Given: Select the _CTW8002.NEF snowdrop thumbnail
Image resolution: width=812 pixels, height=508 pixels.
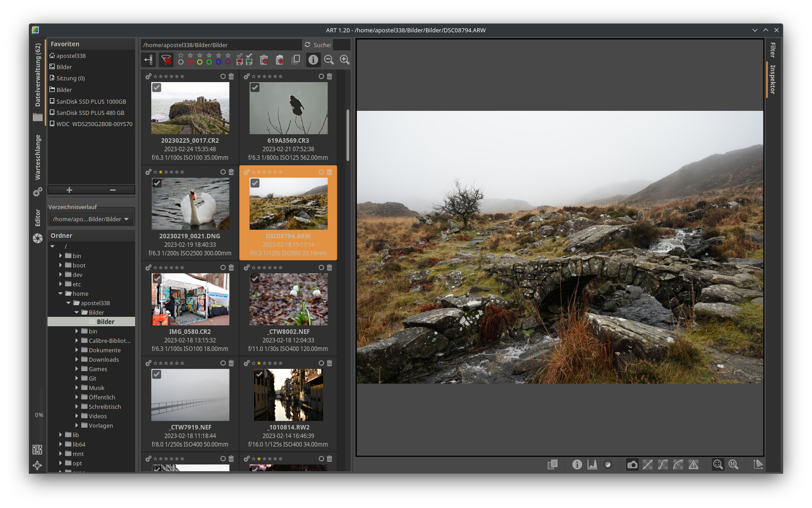Looking at the screenshot, I should [x=288, y=299].
